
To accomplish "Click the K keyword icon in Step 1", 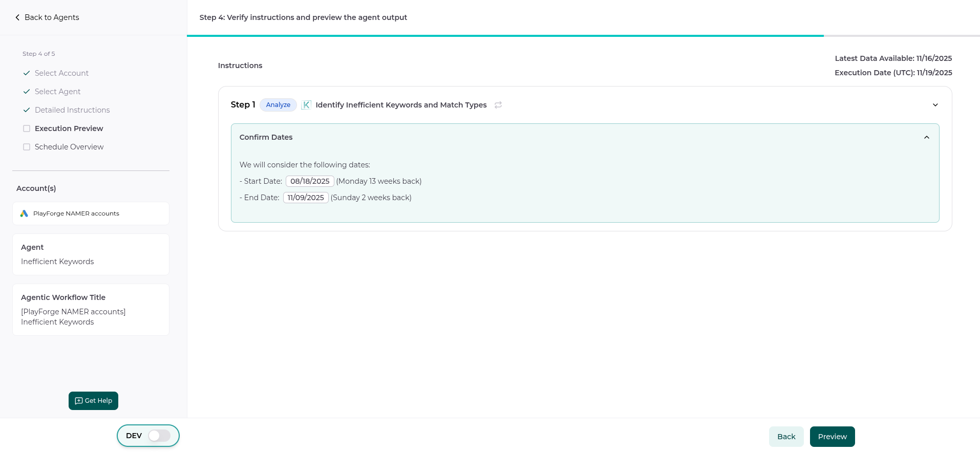I will click(x=306, y=105).
